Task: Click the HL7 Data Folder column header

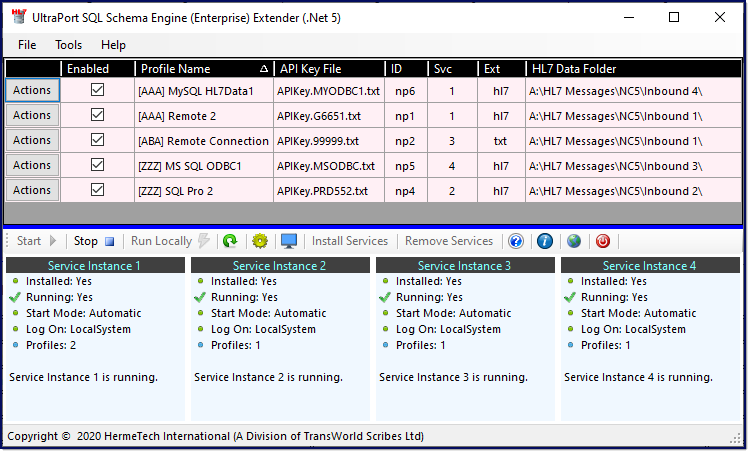Action: [x=633, y=69]
